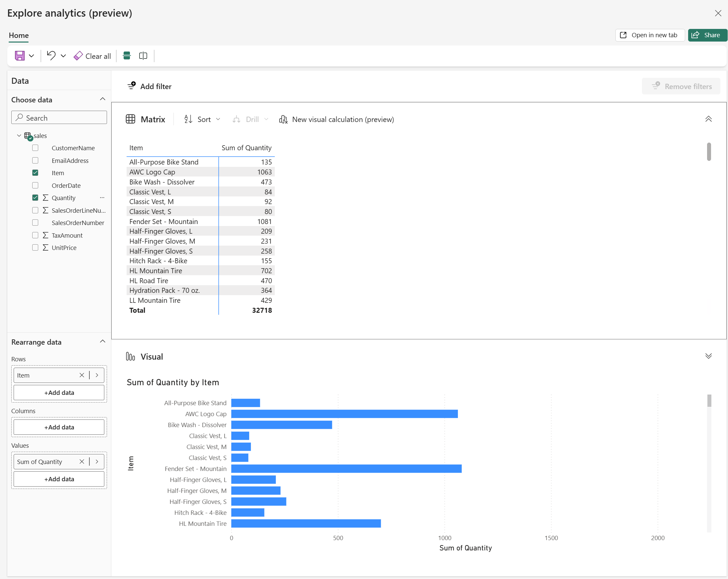
Task: Click the Share button
Action: (x=706, y=35)
